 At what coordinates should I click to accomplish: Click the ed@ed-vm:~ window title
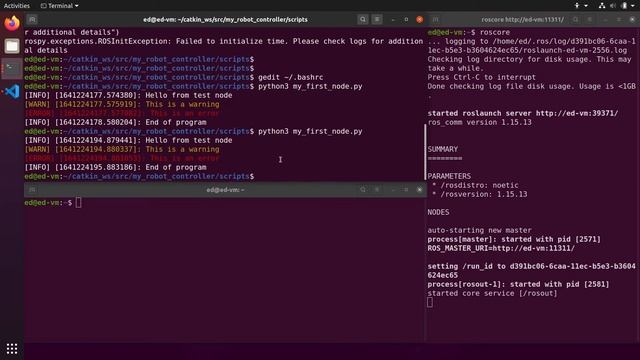(x=225, y=189)
